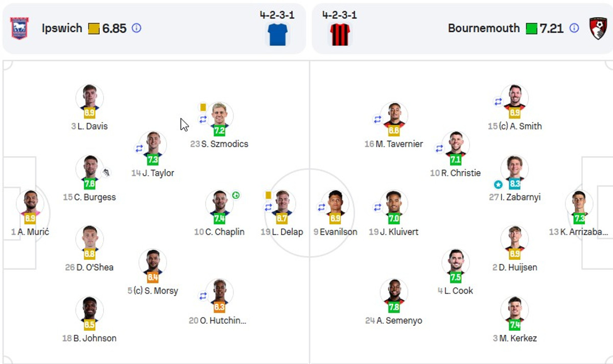
Task: Click Ipswich yellow average rating square
Action: (93, 29)
